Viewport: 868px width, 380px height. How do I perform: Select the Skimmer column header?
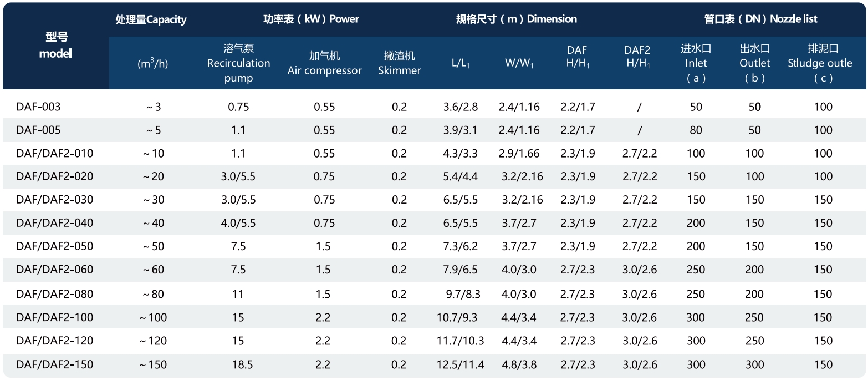399,63
